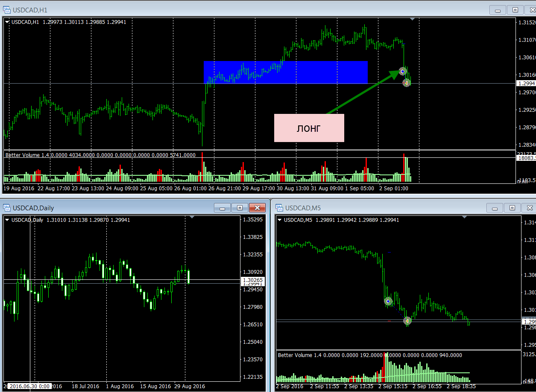This screenshot has width=536, height=392.
Task: Restore the USDCAD,M5 chart window
Action: coord(512,208)
